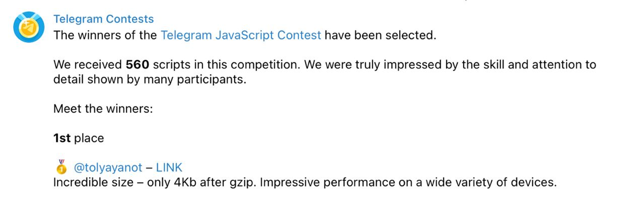Click the dash between @tolyayanot and LINK

[149, 167]
